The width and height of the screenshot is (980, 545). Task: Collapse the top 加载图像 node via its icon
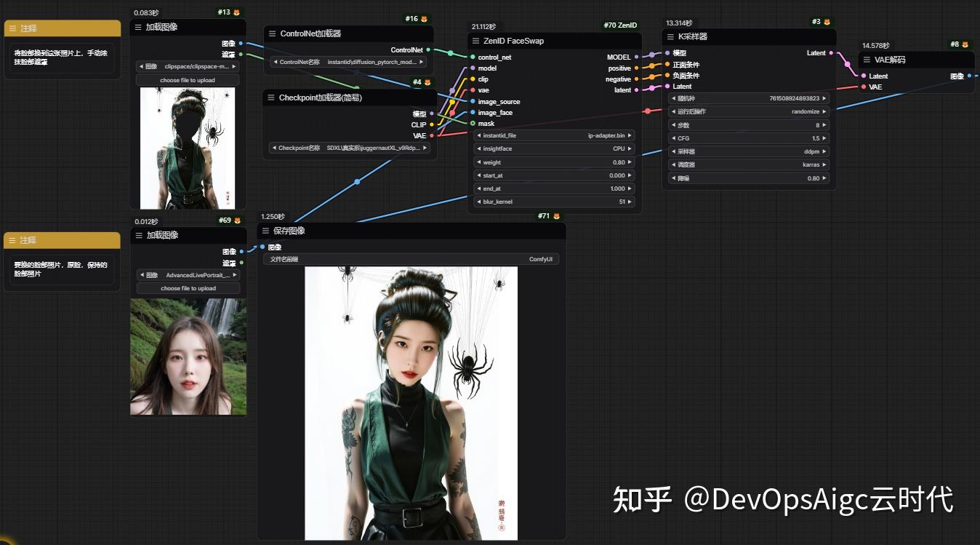click(137, 27)
